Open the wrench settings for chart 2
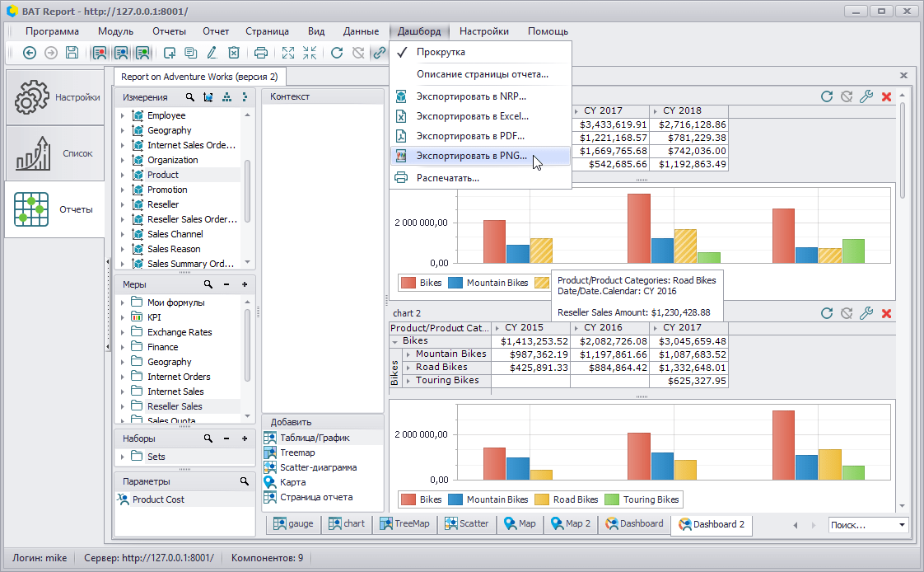Screen dimensions: 924x572 point(866,313)
